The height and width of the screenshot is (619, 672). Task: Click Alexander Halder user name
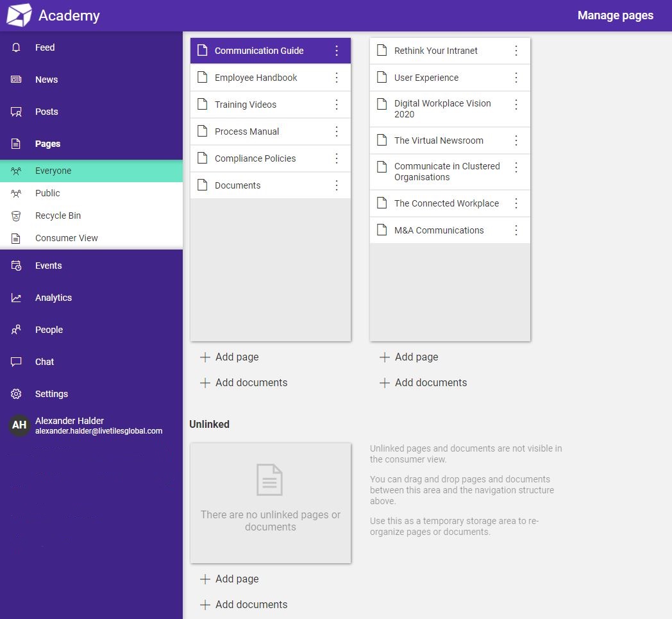pyautogui.click(x=69, y=421)
